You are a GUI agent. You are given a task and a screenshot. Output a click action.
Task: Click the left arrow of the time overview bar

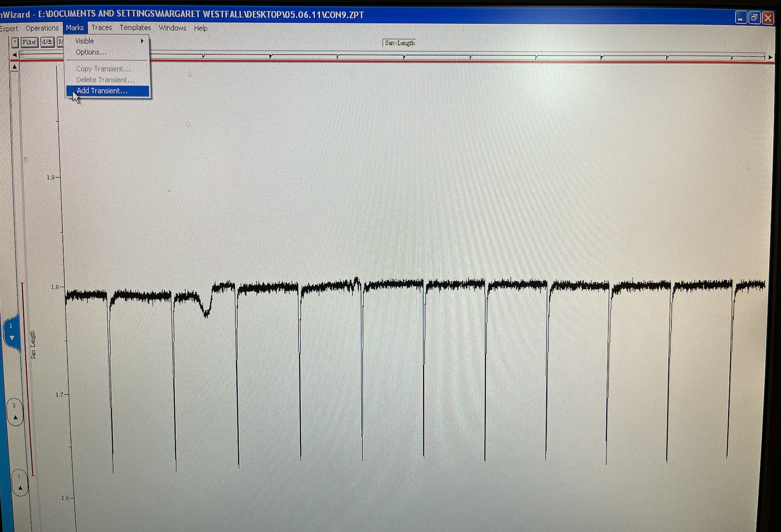click(x=15, y=55)
